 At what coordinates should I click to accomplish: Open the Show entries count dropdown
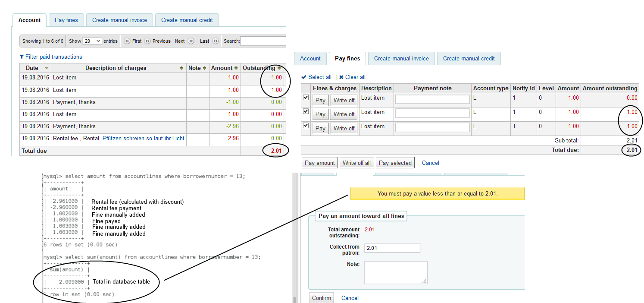92,41
